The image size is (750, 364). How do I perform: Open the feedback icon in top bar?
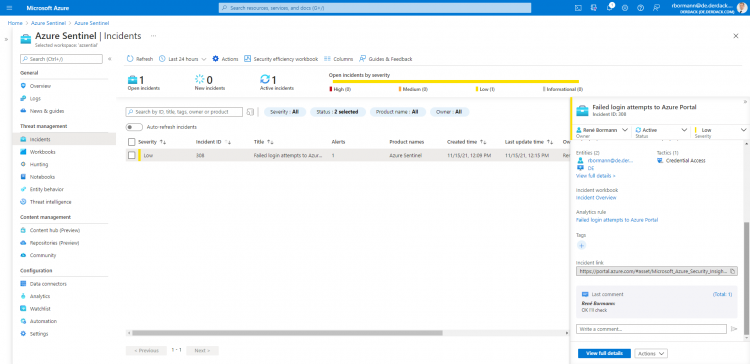coord(656,8)
